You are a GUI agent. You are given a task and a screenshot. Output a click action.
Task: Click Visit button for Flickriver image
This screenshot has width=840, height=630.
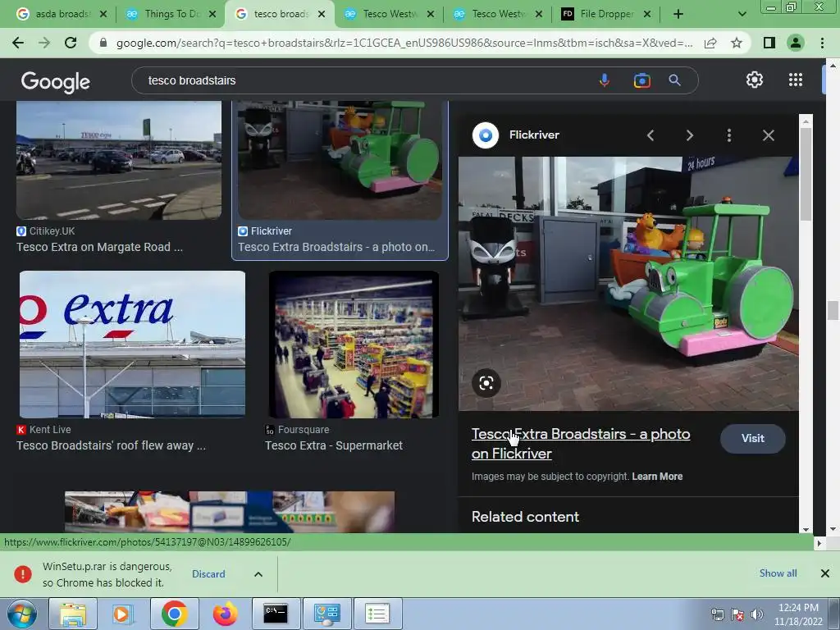(x=753, y=438)
